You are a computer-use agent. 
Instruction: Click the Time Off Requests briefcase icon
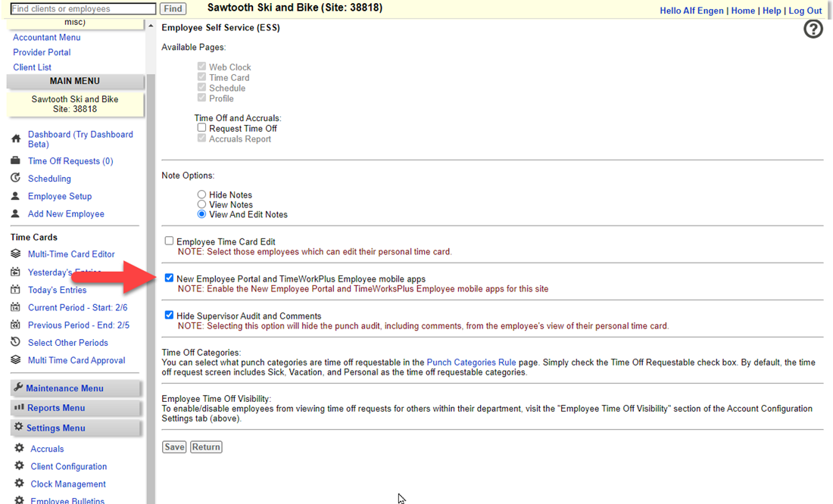coord(16,161)
